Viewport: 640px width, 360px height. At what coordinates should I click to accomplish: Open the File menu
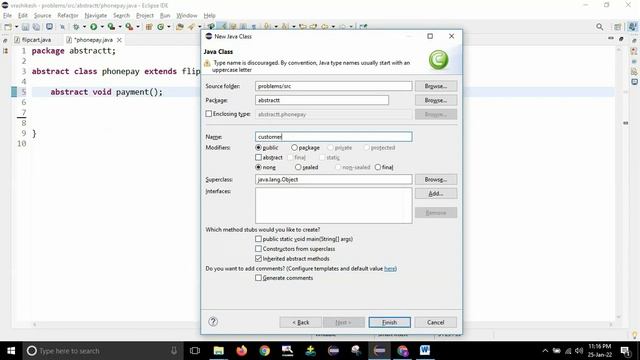[7, 16]
